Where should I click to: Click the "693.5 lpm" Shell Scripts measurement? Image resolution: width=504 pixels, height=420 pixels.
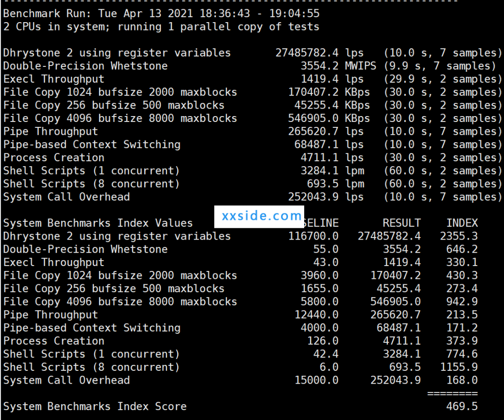tap(336, 183)
